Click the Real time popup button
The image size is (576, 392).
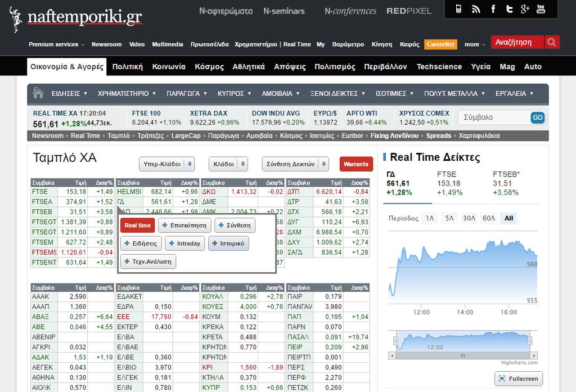pyautogui.click(x=137, y=225)
